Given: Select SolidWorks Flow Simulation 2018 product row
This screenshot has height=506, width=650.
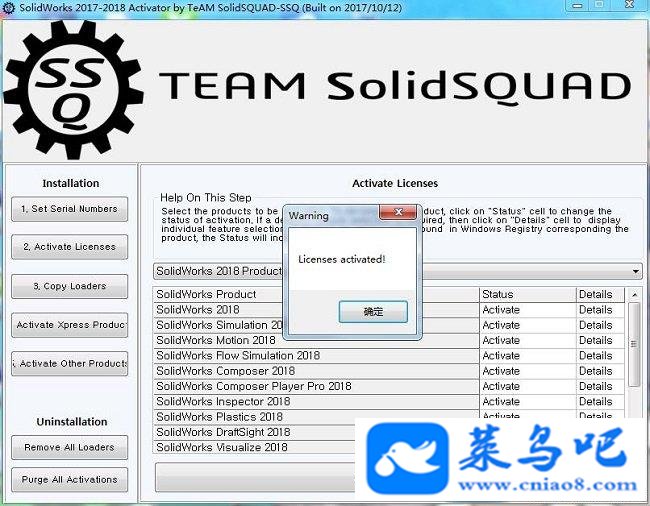Looking at the screenshot, I should 316,356.
